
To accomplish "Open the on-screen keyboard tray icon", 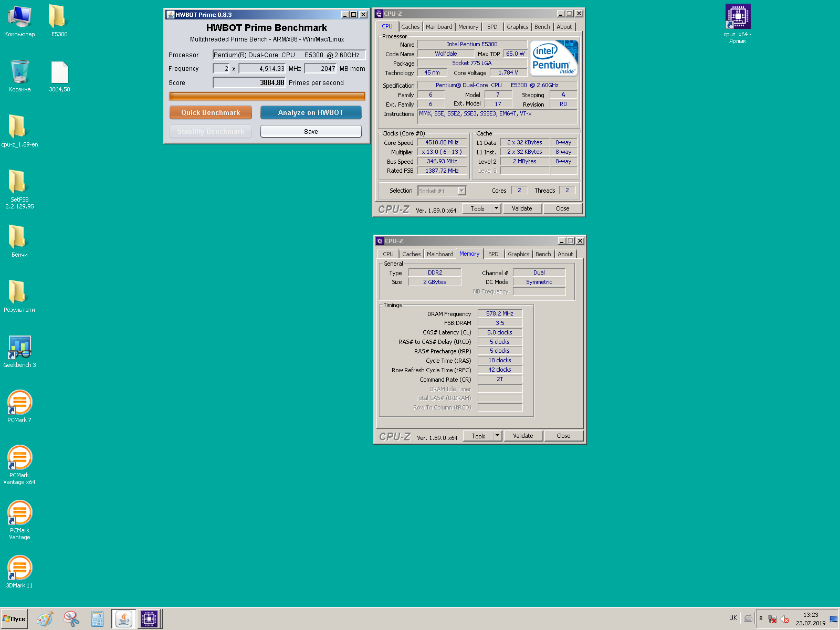I will point(748,618).
